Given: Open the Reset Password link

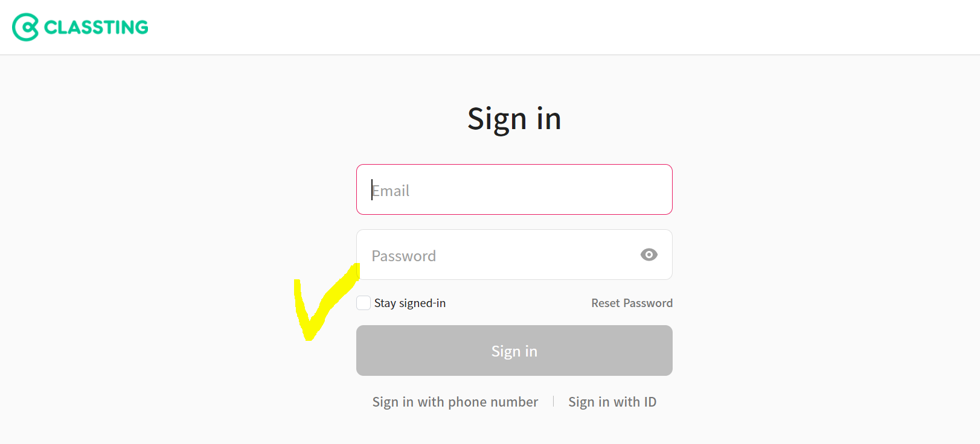Looking at the screenshot, I should 632,303.
